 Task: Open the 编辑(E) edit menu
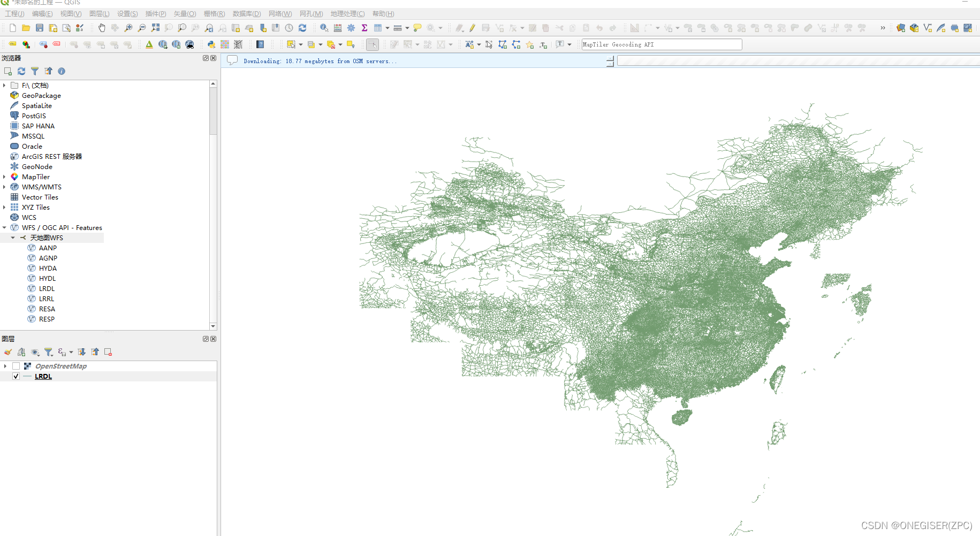[x=42, y=14]
